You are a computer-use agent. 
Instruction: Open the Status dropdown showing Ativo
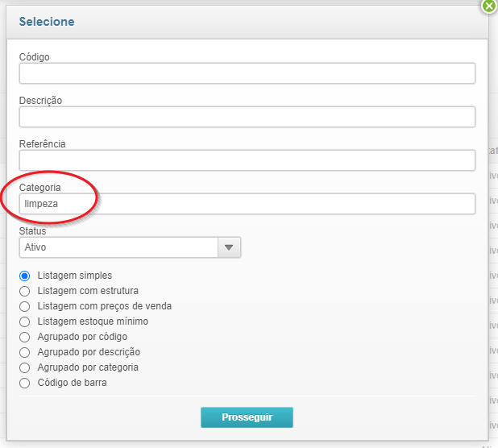click(x=119, y=247)
